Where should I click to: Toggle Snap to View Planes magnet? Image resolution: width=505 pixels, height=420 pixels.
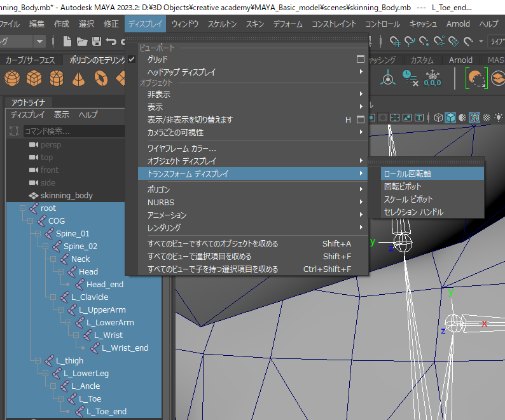[x=453, y=41]
